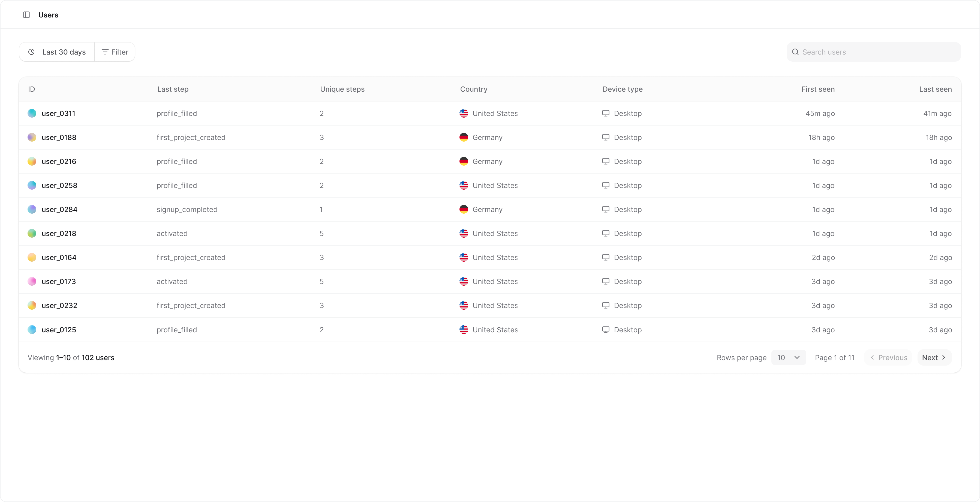Click the clock icon beside Last 30 days
Image resolution: width=980 pixels, height=502 pixels.
32,52
